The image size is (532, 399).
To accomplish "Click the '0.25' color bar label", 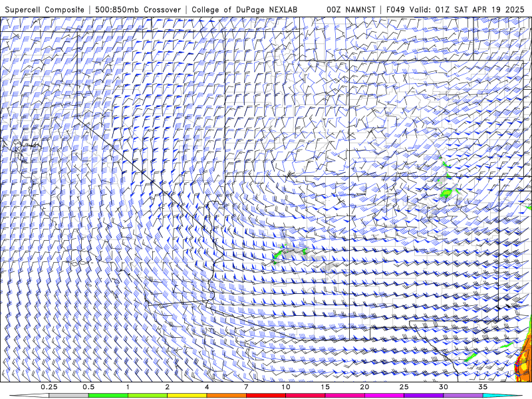I will coord(49,387).
